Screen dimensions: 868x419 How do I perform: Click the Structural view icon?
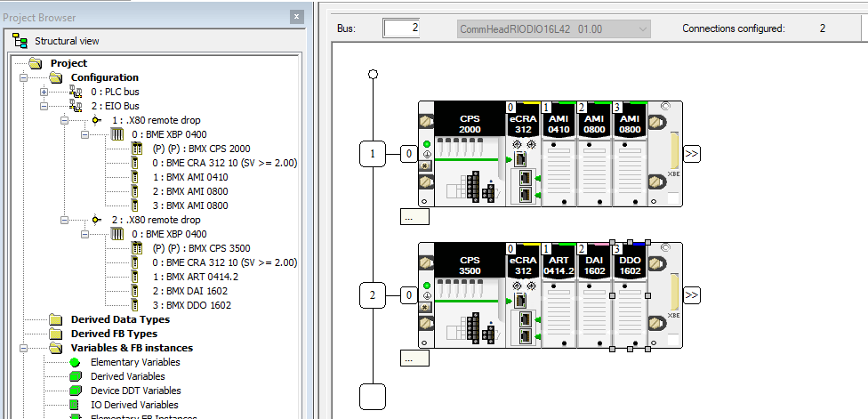point(20,41)
